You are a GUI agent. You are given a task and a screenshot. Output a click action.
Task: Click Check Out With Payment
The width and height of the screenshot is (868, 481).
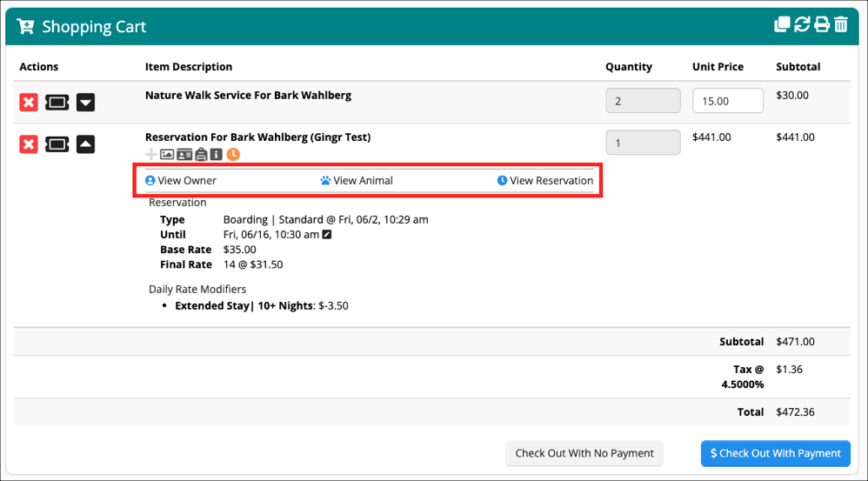tap(775, 453)
